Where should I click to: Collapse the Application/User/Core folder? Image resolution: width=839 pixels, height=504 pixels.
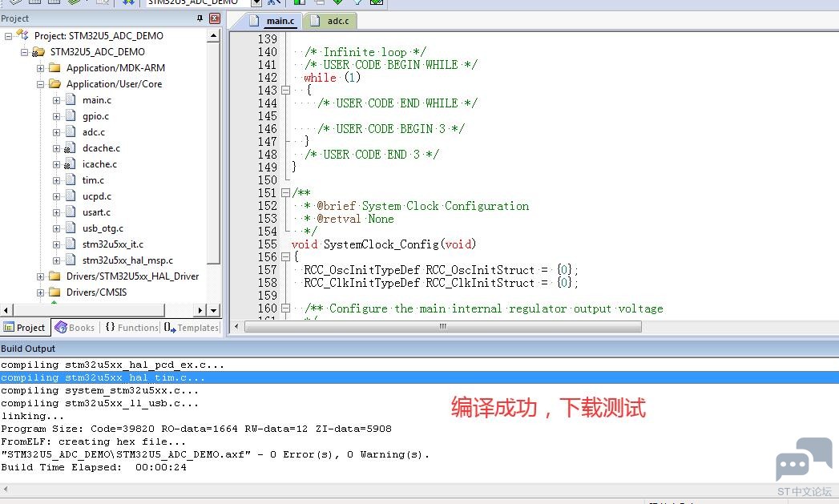click(x=40, y=85)
